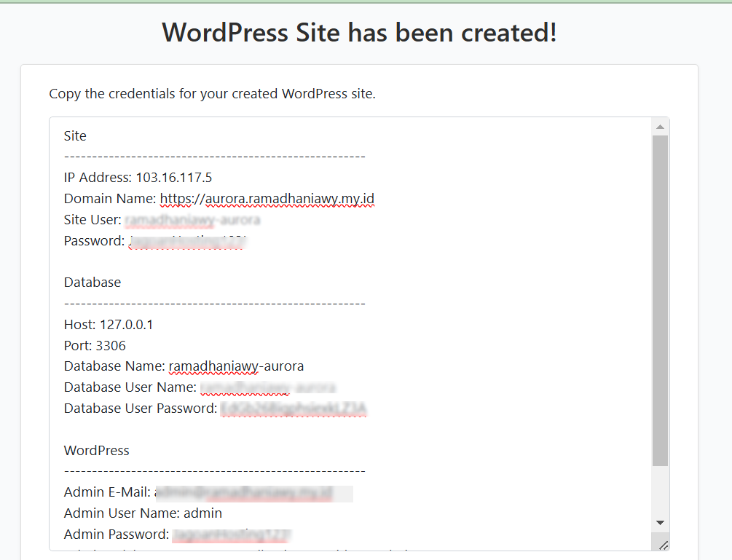The height and width of the screenshot is (560, 732).
Task: Click the 'WordPress' section heading
Action: [97, 450]
